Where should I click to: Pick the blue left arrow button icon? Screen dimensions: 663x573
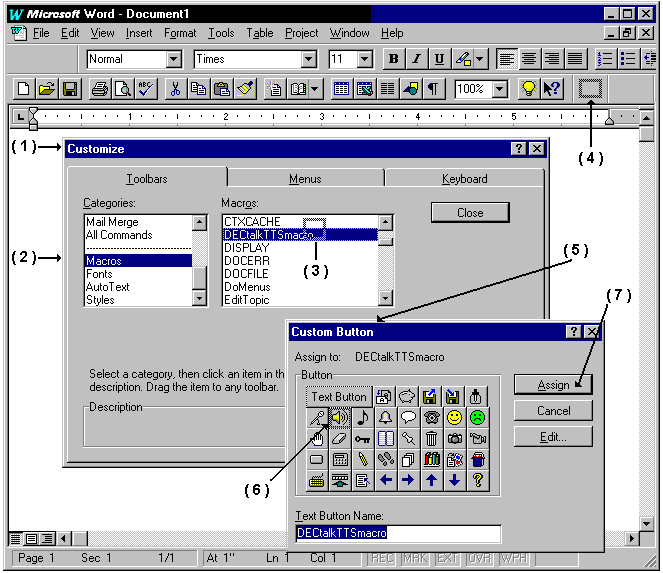[x=385, y=480]
